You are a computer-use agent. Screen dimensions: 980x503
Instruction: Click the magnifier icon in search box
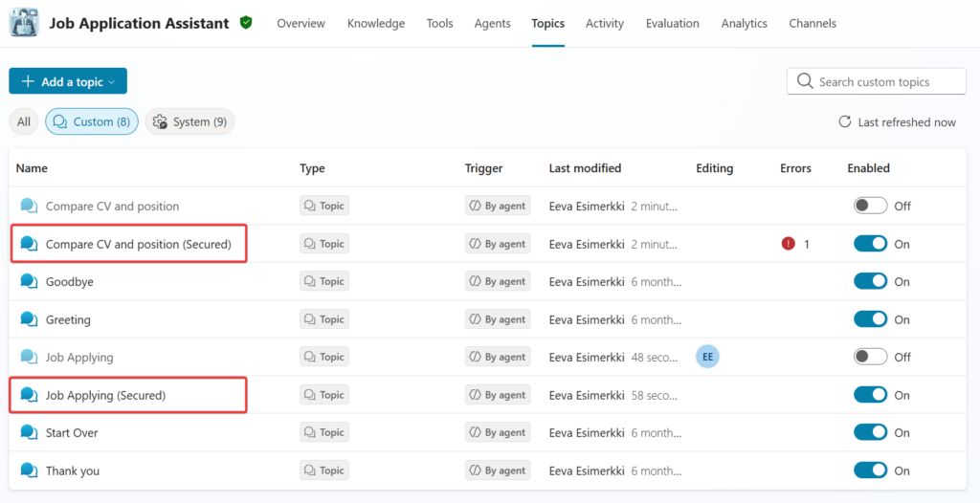coord(806,82)
